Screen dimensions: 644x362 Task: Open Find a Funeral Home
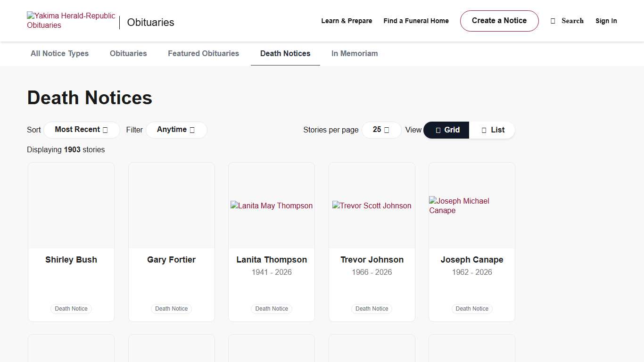point(416,21)
